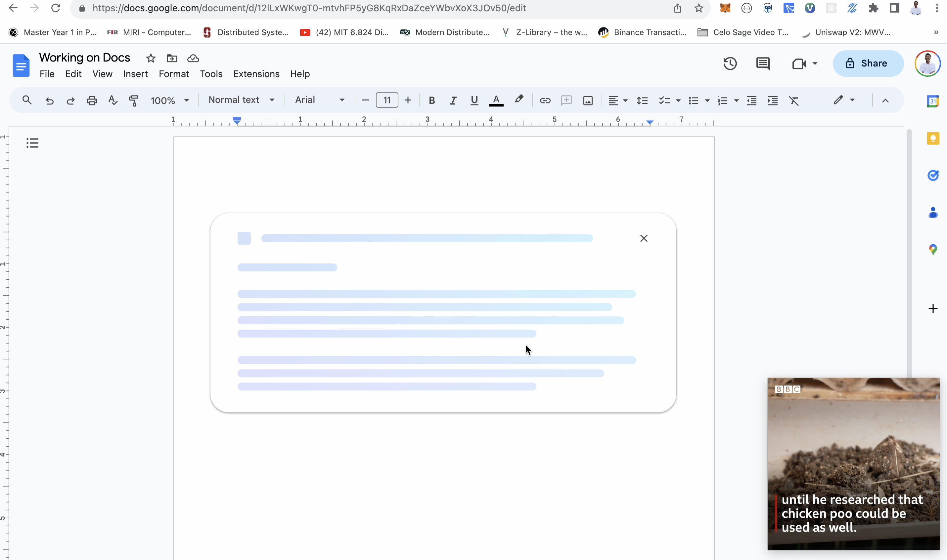This screenshot has width=947, height=560.
Task: Click the font size input field
Action: (387, 100)
